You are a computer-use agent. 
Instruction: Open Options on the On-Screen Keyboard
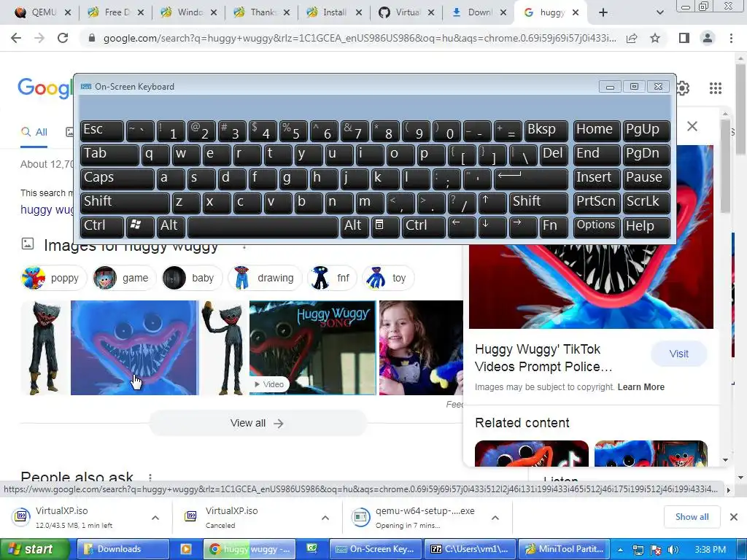tap(597, 226)
